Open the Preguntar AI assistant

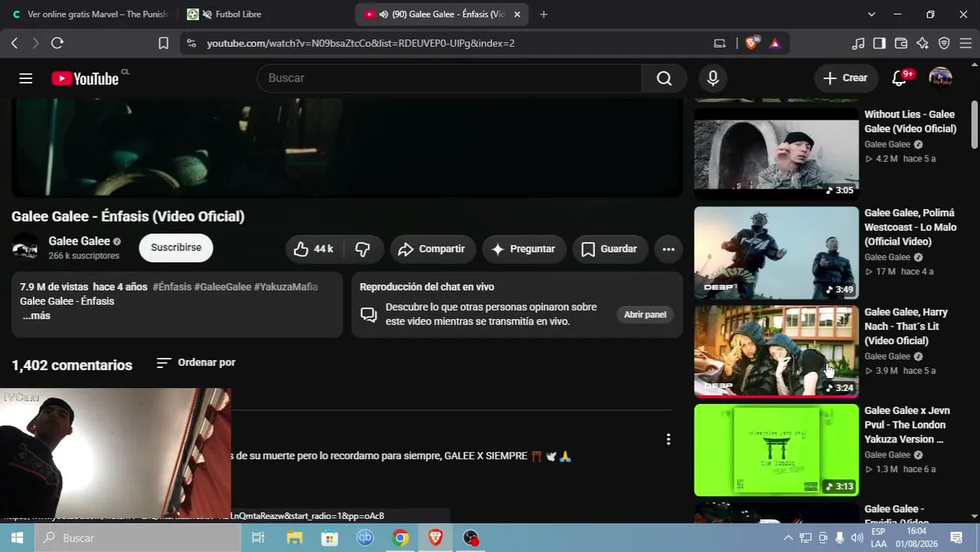point(524,249)
